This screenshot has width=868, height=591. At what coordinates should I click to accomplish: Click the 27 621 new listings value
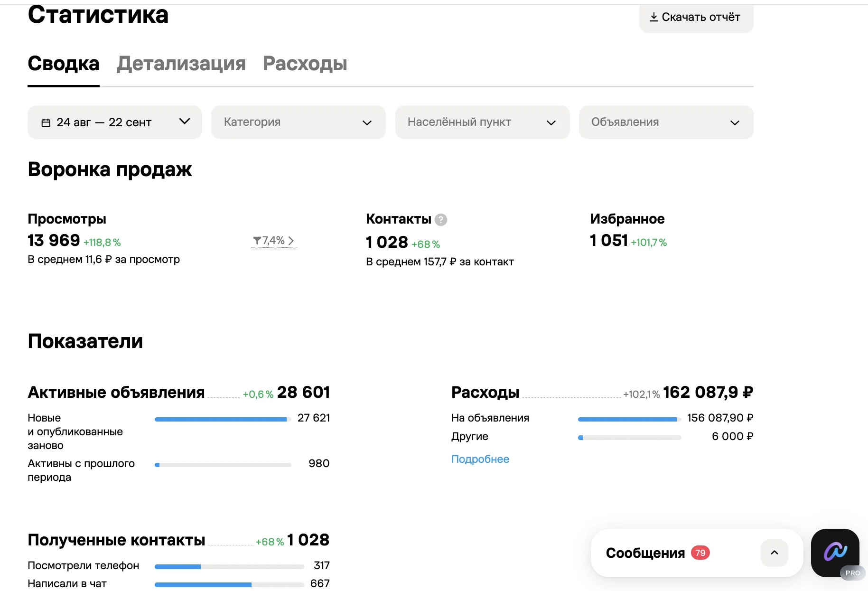pyautogui.click(x=314, y=418)
